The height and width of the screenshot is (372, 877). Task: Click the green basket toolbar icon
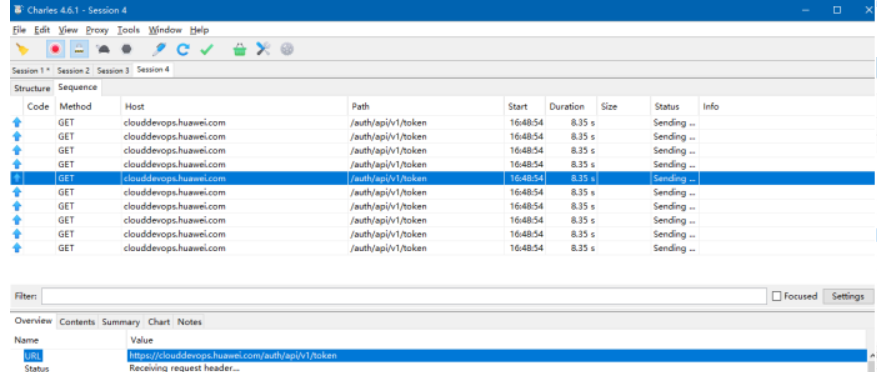tap(239, 50)
